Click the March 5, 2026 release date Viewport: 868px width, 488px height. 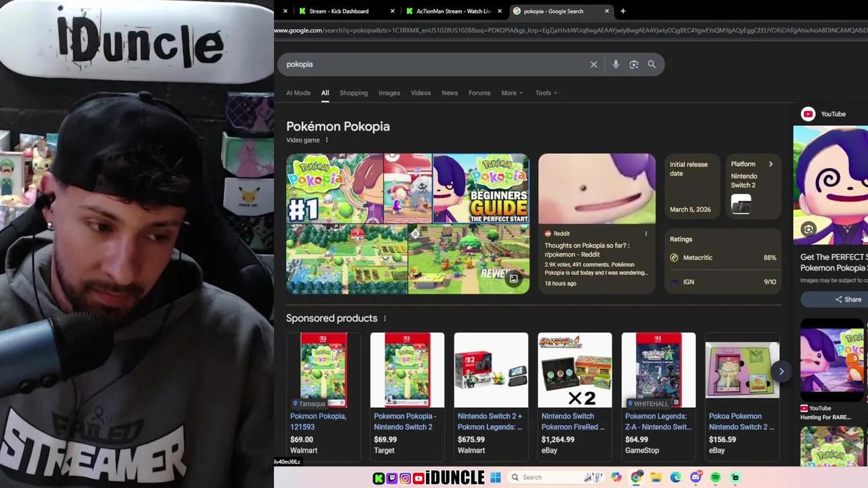click(x=690, y=209)
